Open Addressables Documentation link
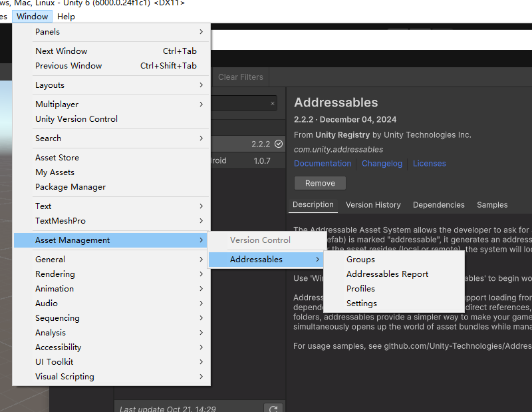 [323, 163]
